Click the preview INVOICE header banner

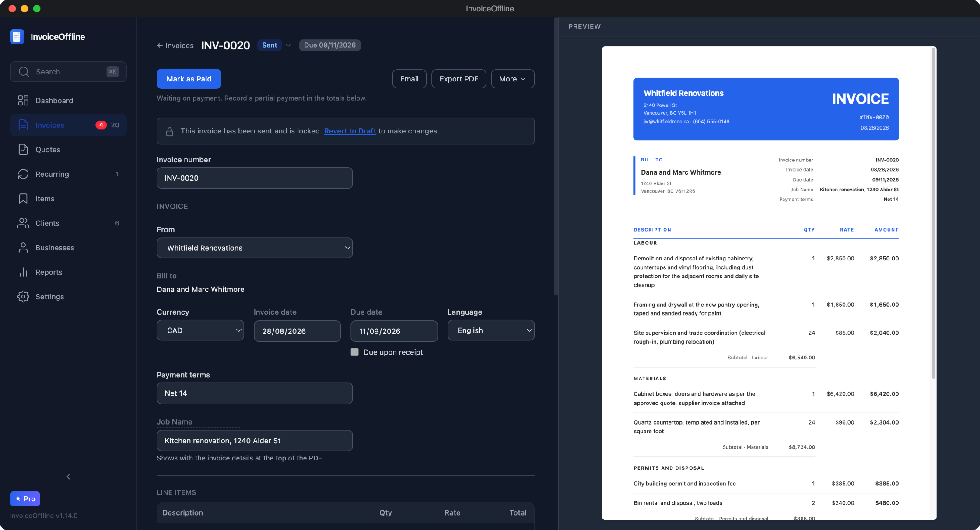(766, 109)
